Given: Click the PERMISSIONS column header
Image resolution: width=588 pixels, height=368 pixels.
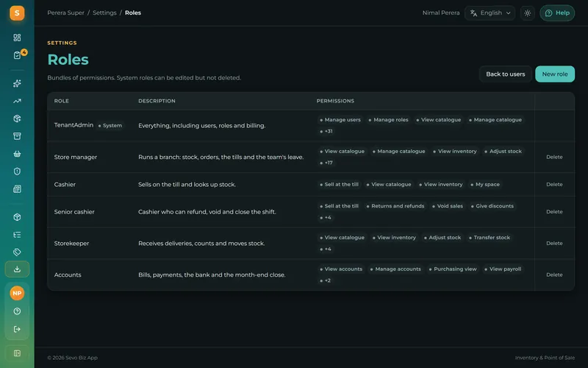Looking at the screenshot, I should click(335, 101).
